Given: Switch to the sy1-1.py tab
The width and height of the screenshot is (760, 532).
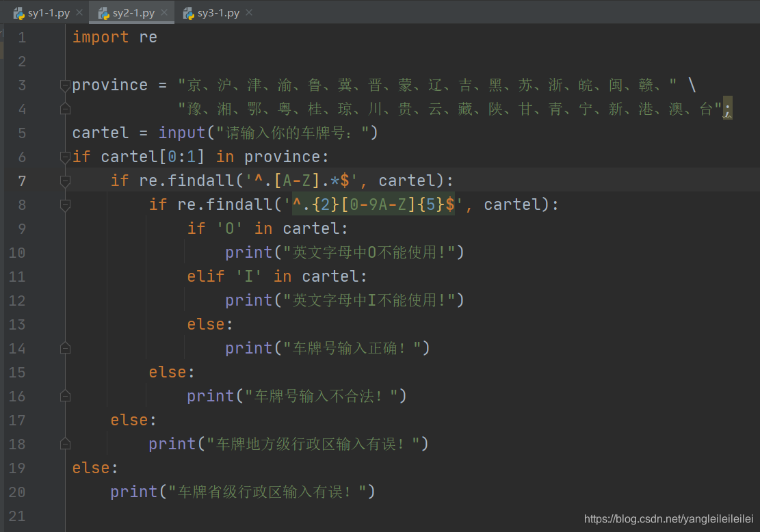Looking at the screenshot, I should (x=49, y=13).
